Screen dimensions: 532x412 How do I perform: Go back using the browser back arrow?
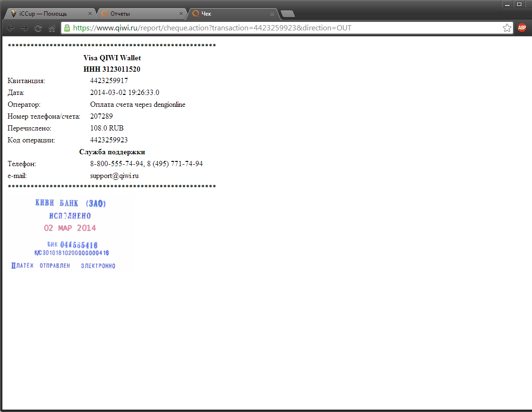(x=10, y=28)
